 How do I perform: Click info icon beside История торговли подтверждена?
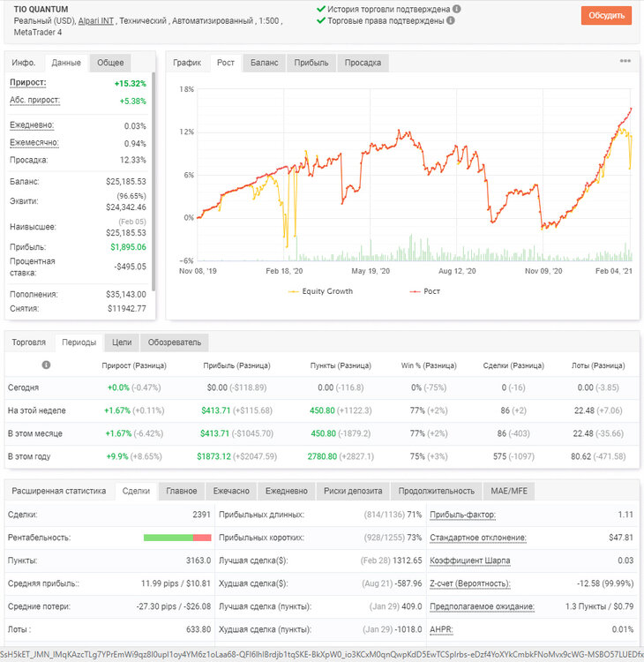pos(457,9)
